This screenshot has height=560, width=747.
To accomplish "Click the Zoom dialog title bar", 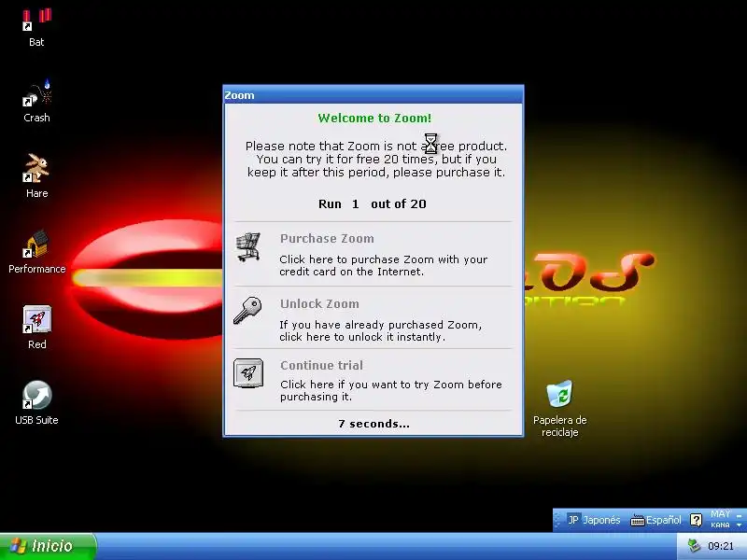I will (373, 95).
